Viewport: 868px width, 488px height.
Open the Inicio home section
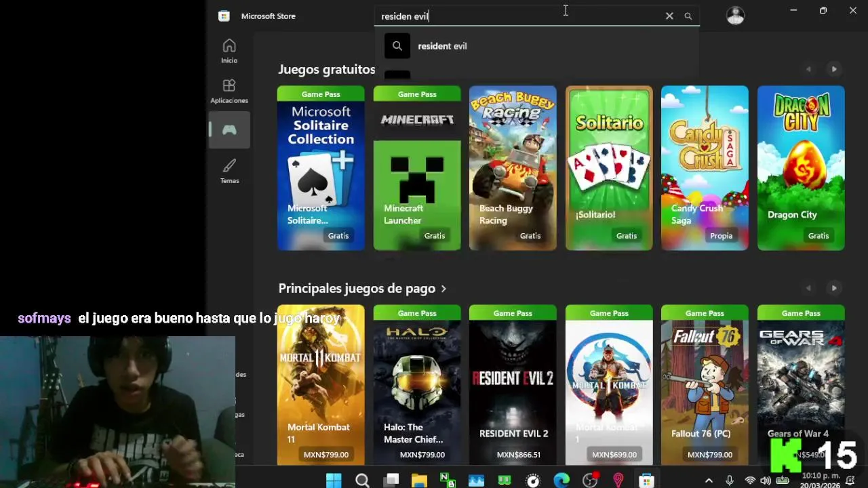(229, 51)
